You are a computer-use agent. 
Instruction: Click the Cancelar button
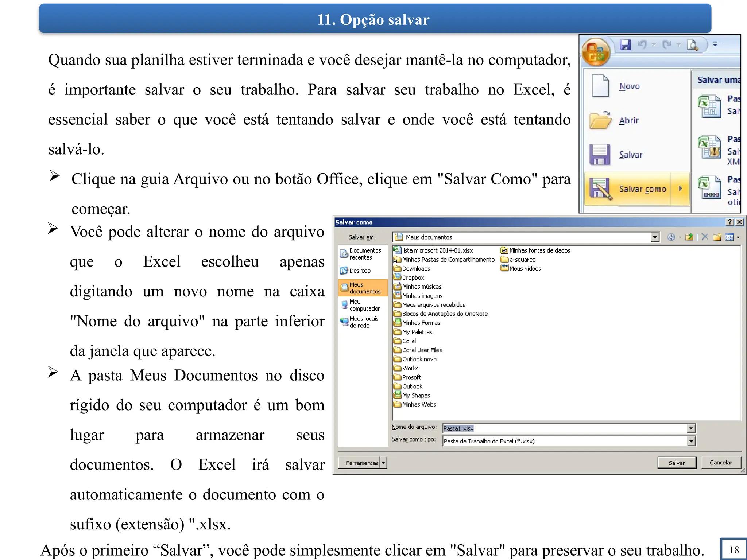click(721, 463)
